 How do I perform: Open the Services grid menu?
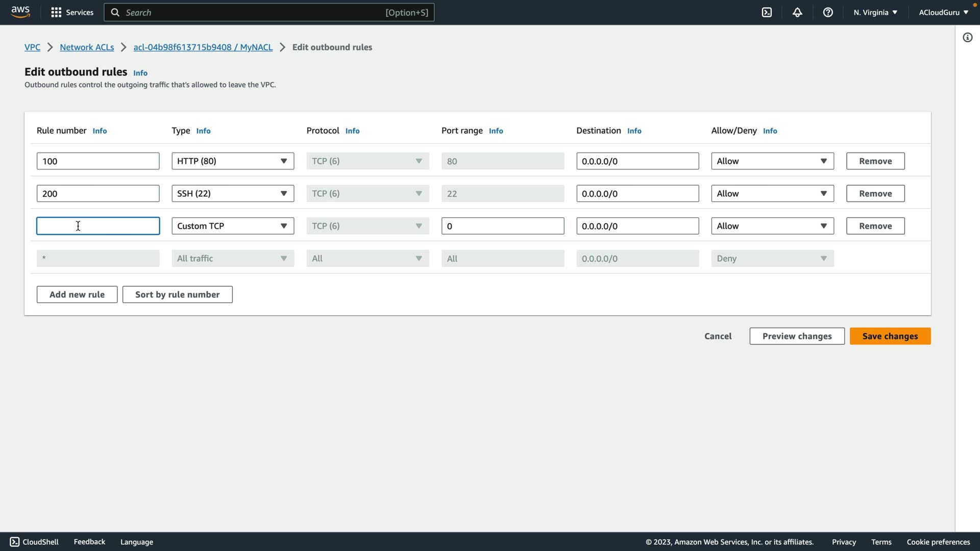pyautogui.click(x=56, y=12)
